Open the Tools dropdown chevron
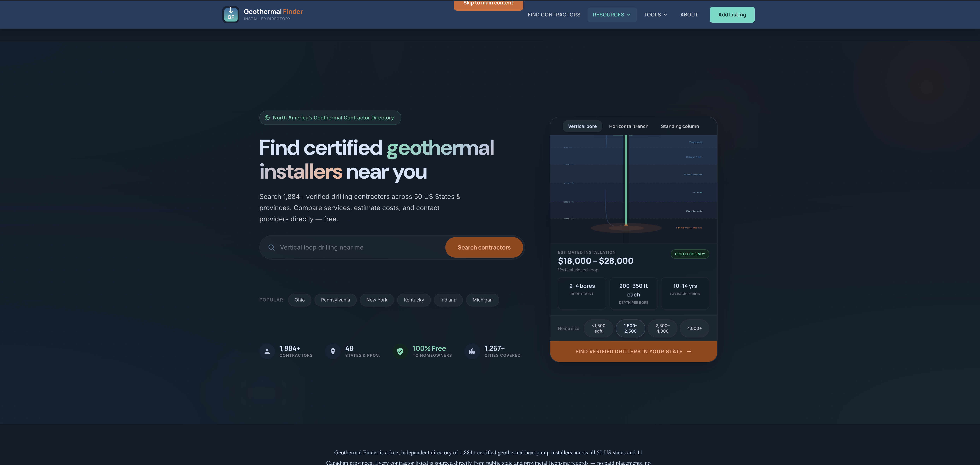The width and height of the screenshot is (980, 465). (665, 15)
